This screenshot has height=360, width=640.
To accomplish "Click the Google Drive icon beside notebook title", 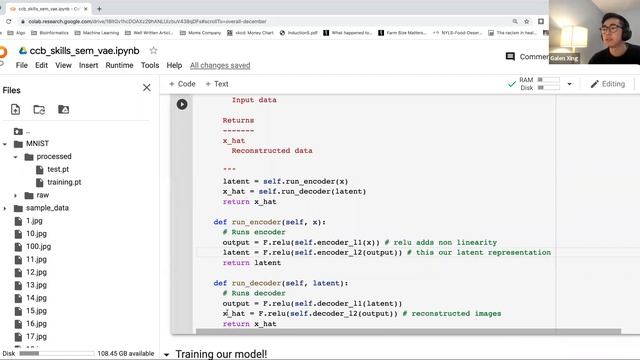I will (23, 51).
